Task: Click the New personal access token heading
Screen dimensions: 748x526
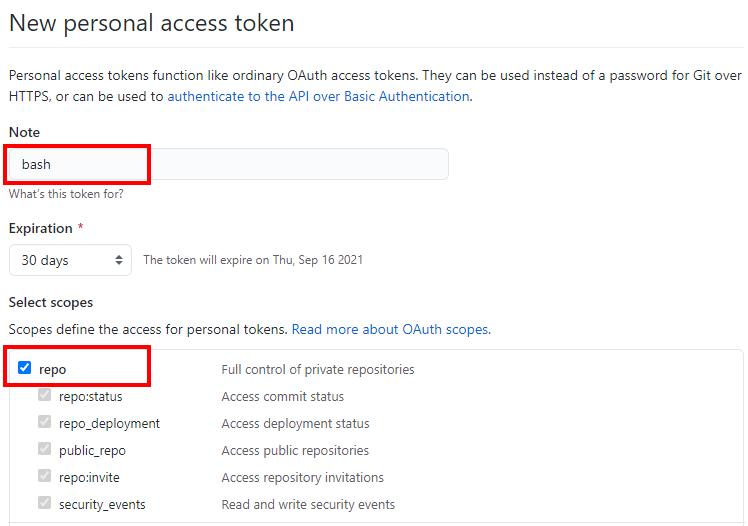Action: coord(152,23)
